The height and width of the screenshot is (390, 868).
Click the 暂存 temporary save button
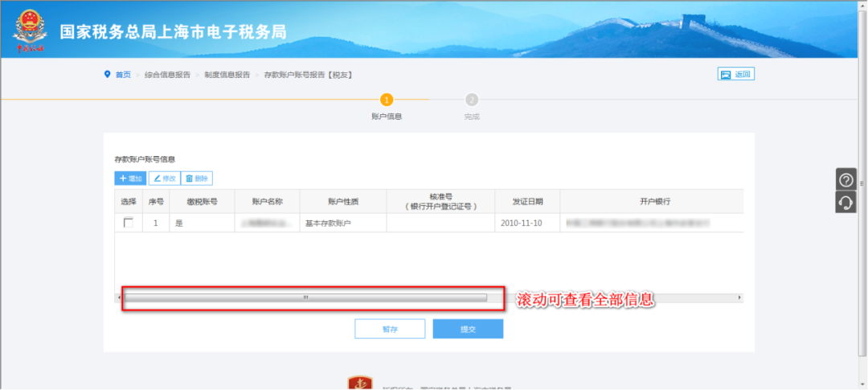tap(390, 329)
